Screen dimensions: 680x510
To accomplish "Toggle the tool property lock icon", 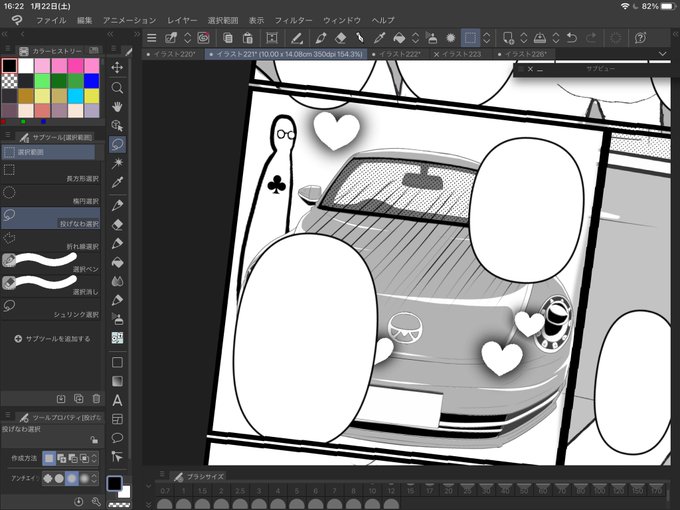I will tap(94, 439).
